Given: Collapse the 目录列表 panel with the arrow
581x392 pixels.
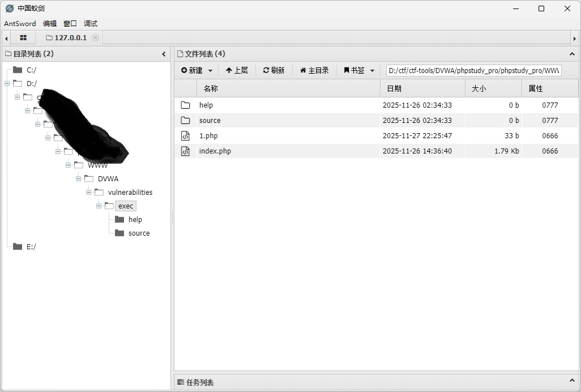Looking at the screenshot, I should coord(164,54).
